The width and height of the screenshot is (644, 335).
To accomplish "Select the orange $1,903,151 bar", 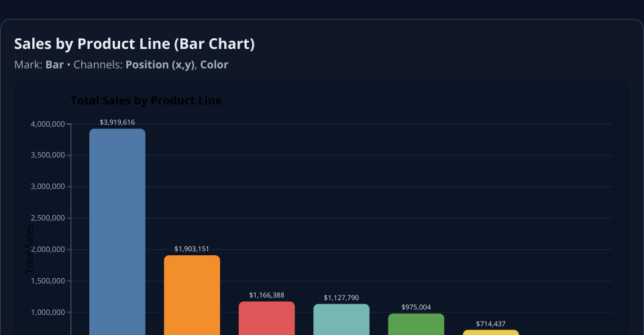I will [x=192, y=295].
